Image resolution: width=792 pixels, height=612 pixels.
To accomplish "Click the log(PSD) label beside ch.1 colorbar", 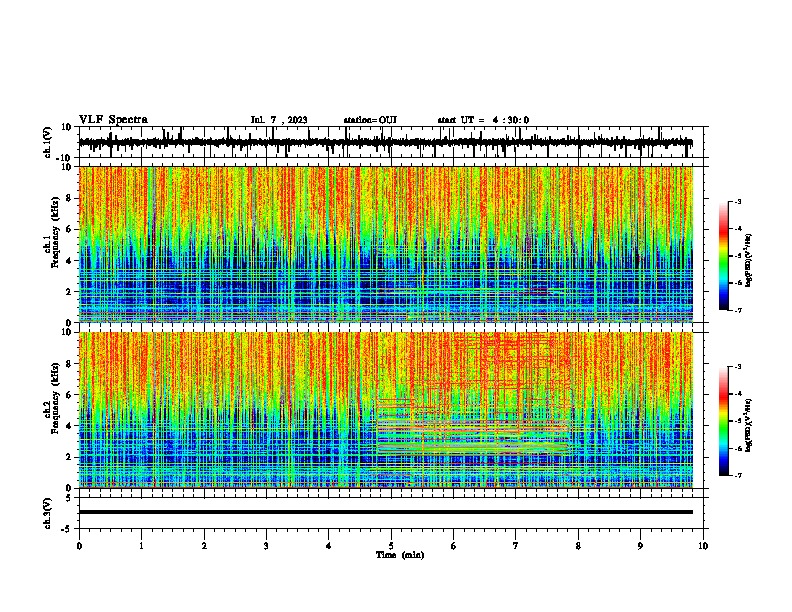I will [x=748, y=261].
